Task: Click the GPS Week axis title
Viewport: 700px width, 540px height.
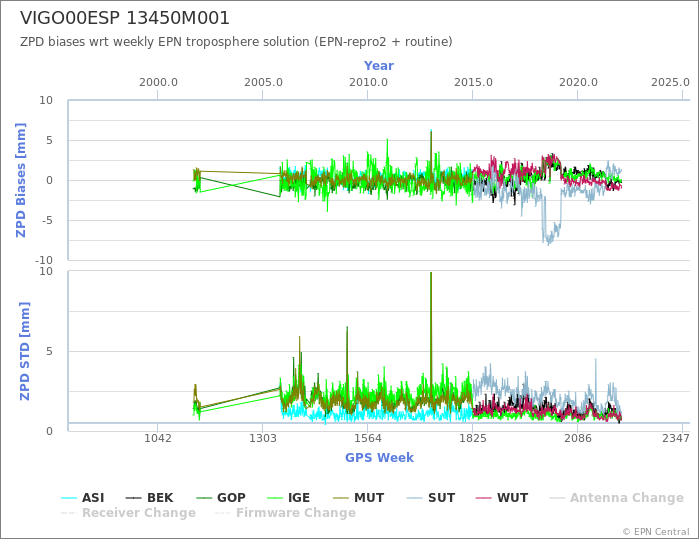Action: 379,458
